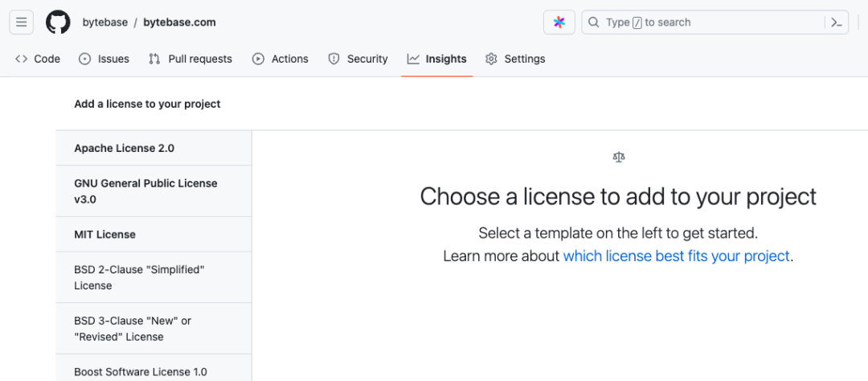Open the bytebase owner link

coord(105,23)
